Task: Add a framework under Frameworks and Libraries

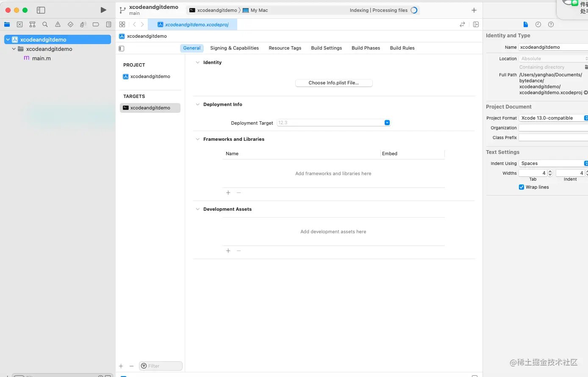Action: point(228,193)
